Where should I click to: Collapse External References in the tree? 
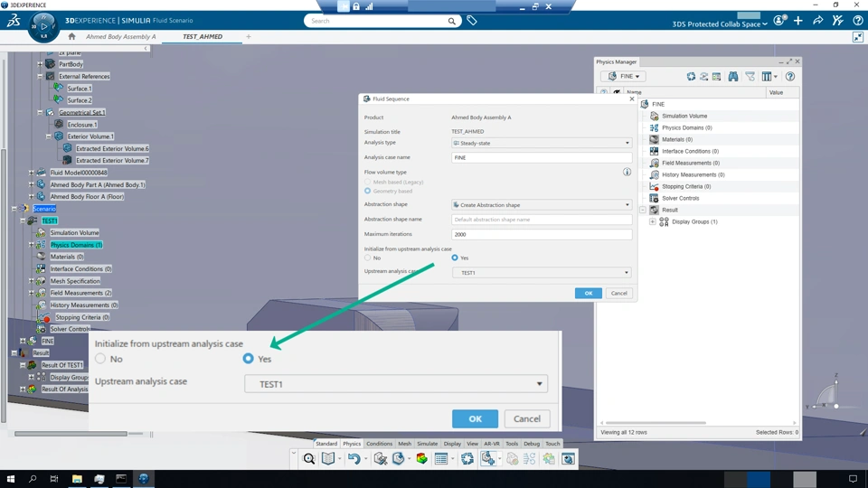(x=40, y=76)
